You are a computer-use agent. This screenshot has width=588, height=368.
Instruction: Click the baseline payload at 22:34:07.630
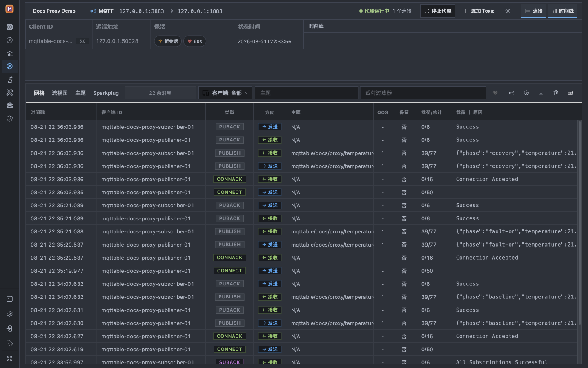tap(516, 323)
